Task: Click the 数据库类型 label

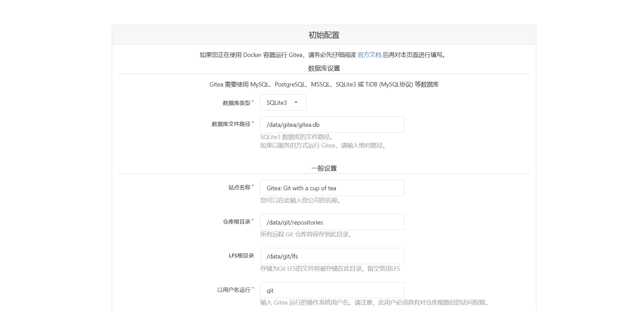Action: pyautogui.click(x=236, y=103)
